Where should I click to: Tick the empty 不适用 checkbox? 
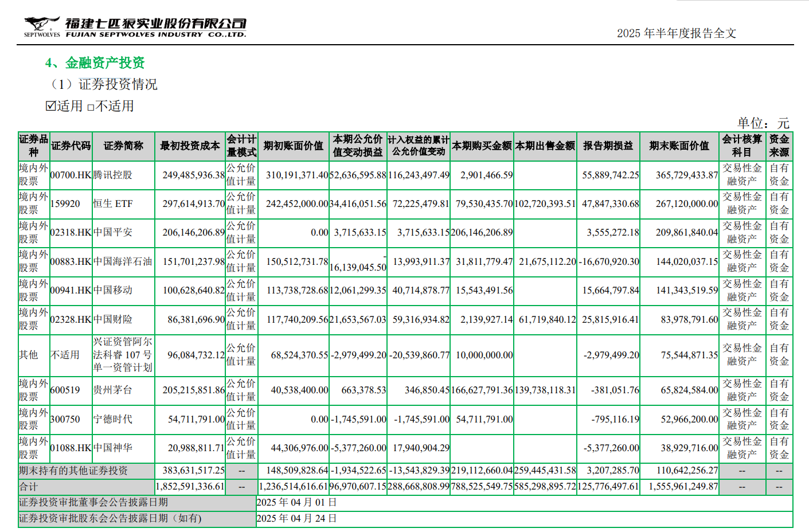[x=91, y=107]
